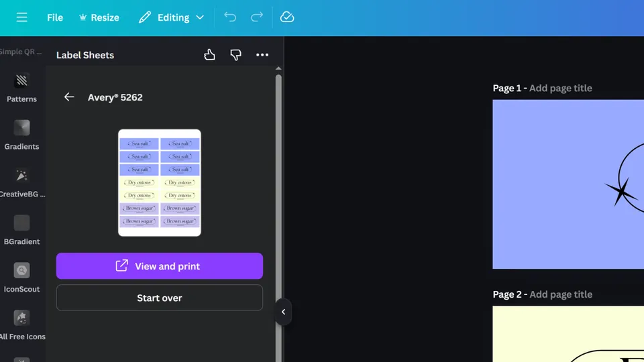Click the undo arrow icon
This screenshot has width=644, height=362.
[230, 17]
